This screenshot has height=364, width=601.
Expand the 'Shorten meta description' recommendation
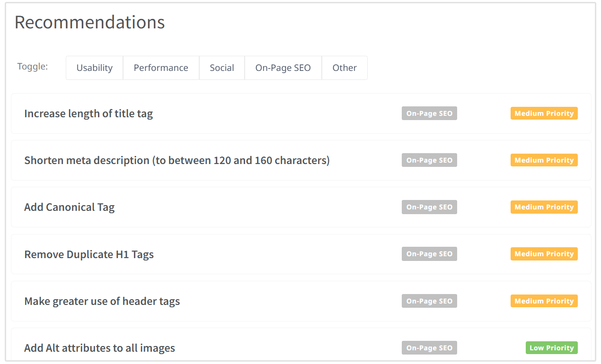(x=177, y=160)
